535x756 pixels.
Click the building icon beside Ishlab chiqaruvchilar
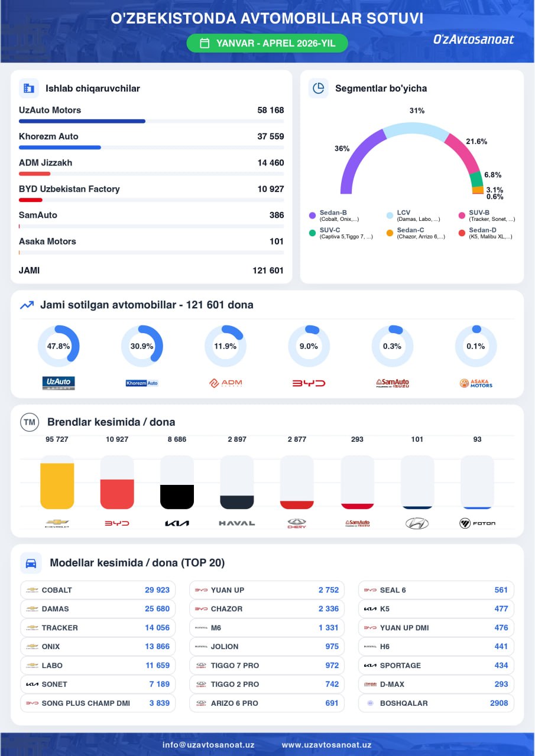click(28, 89)
